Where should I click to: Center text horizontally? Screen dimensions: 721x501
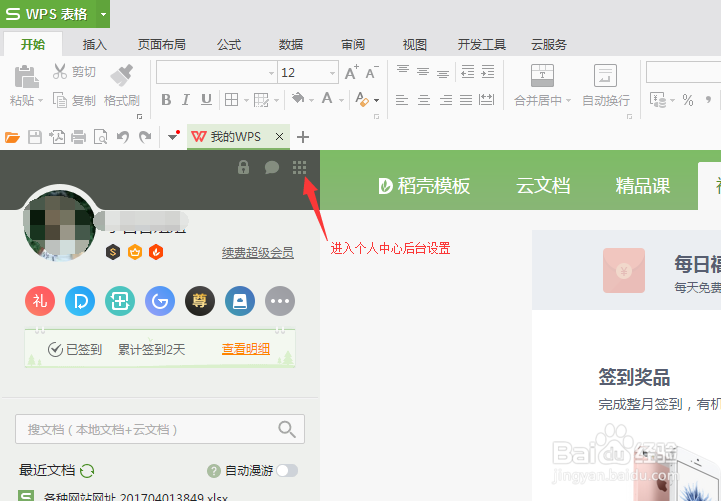click(x=423, y=100)
